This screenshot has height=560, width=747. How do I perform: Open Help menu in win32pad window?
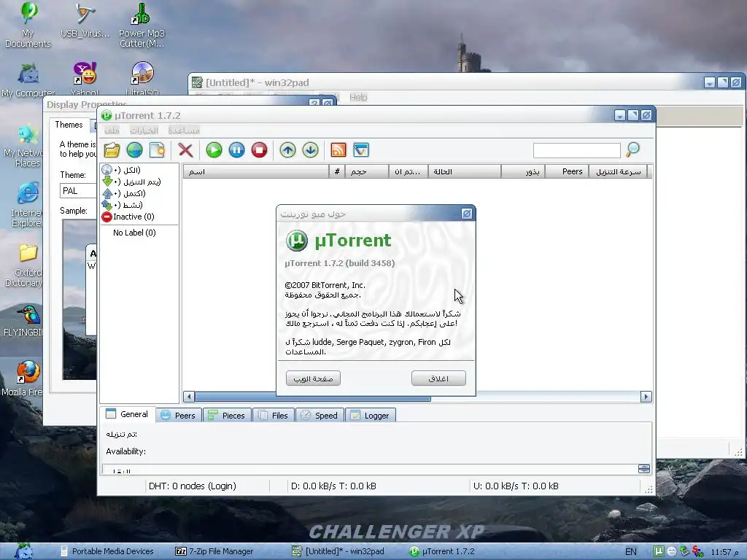pos(358,97)
